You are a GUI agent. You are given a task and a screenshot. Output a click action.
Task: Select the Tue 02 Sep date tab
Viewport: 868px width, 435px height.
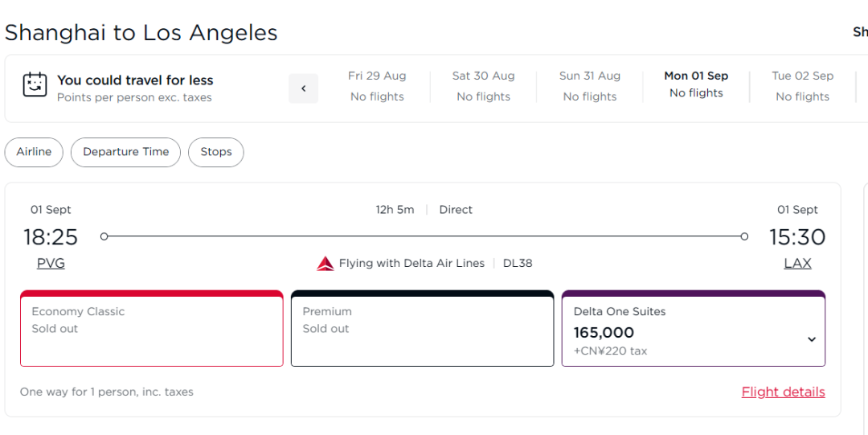tap(802, 86)
